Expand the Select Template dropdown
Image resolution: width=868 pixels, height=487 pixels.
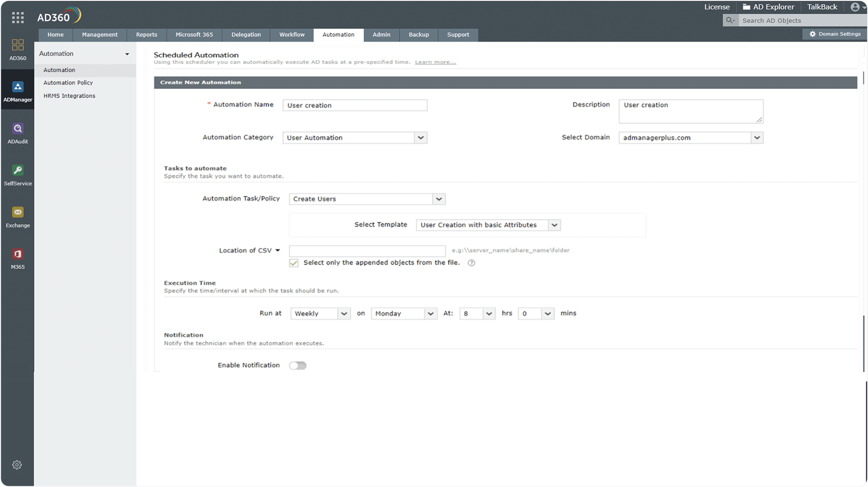554,225
